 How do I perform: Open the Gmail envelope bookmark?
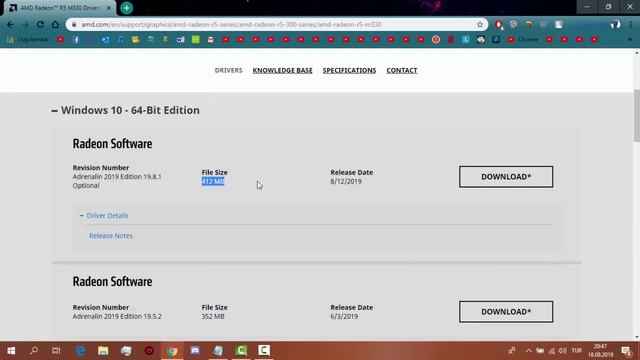tap(211, 40)
